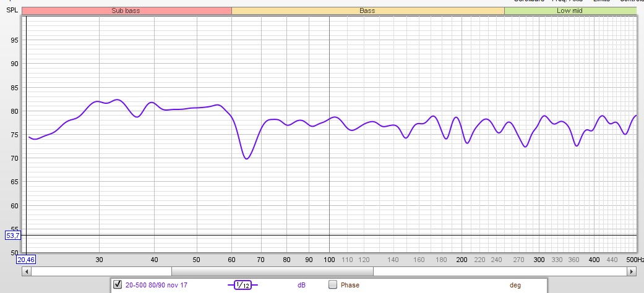
Task: Click the 70 SPL axis label
Action: click(x=15, y=158)
